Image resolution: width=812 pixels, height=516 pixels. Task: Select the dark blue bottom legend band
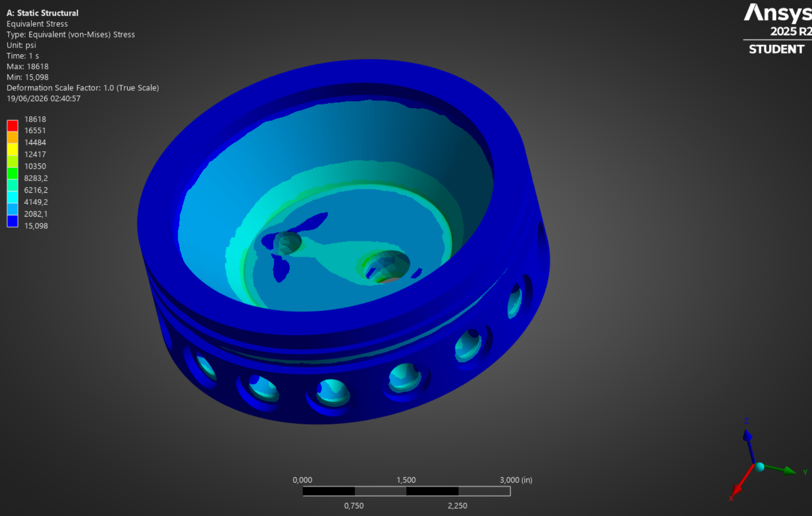click(x=13, y=221)
